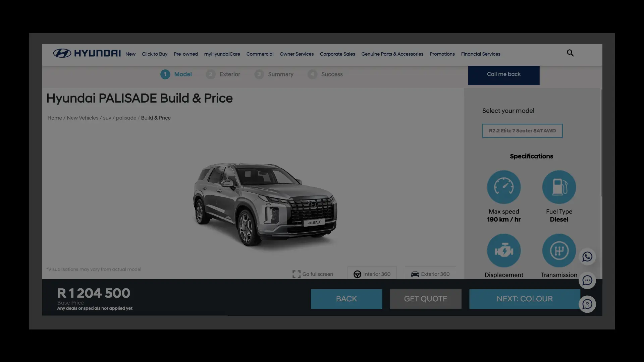This screenshot has width=644, height=362.
Task: Click the Model step label
Action: point(183,74)
